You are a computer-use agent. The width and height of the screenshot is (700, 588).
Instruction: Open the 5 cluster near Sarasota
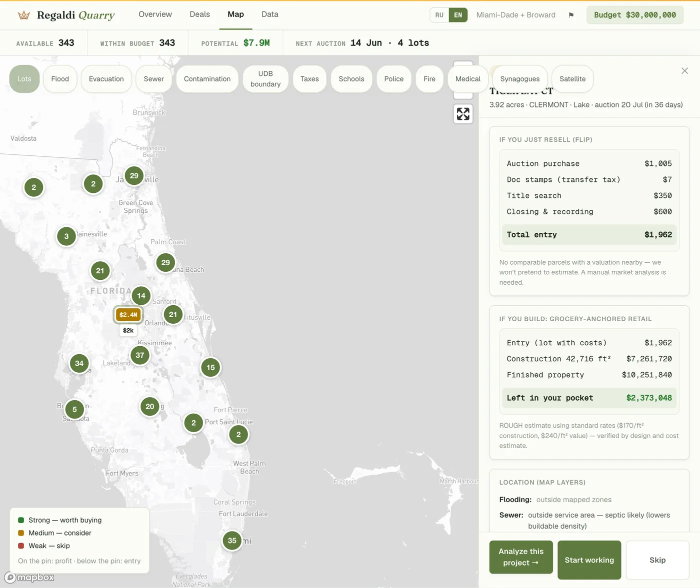tap(74, 410)
